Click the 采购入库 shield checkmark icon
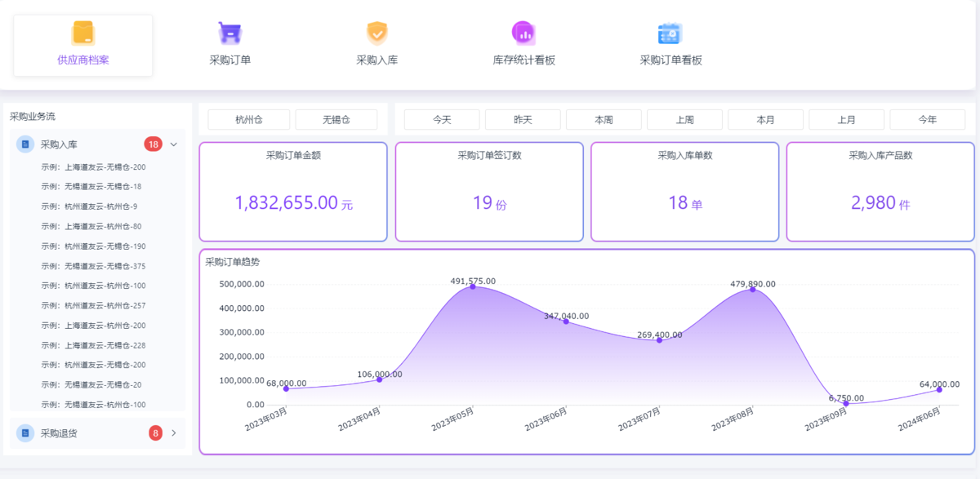 [376, 33]
